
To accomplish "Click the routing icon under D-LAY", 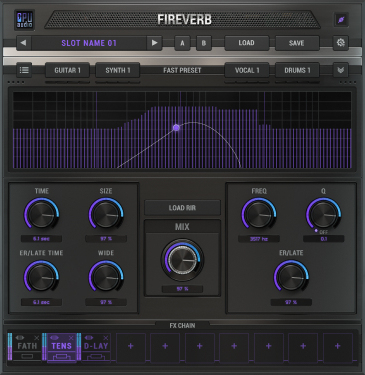I will 96,356.
